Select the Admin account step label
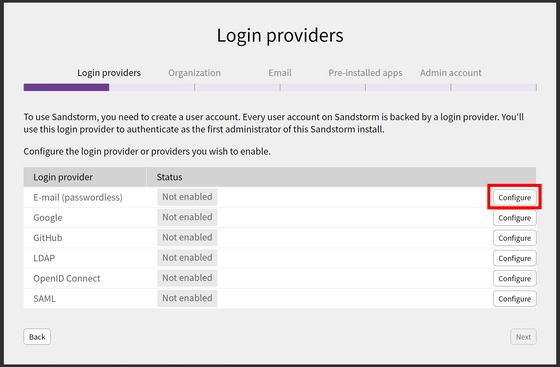Screen dimensions: 560x367 (451, 73)
